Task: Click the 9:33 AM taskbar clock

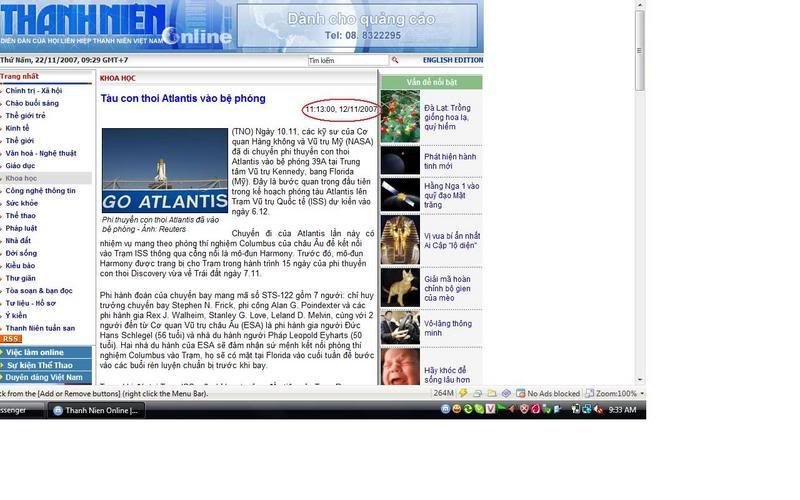Action: pyautogui.click(x=622, y=410)
